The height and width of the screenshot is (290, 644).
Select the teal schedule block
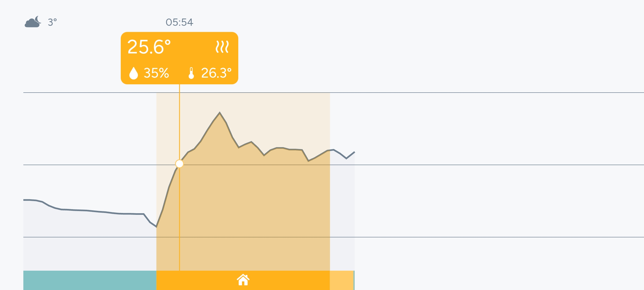tap(90, 280)
